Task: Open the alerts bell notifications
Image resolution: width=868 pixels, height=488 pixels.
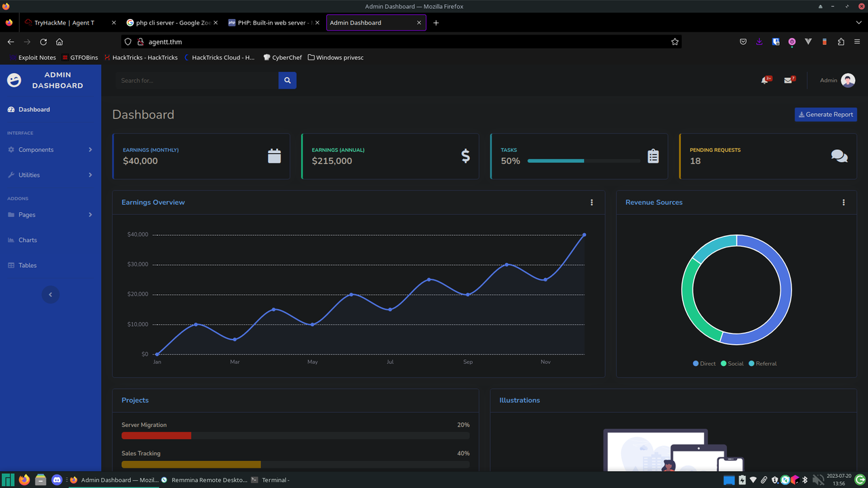Action: (765, 81)
